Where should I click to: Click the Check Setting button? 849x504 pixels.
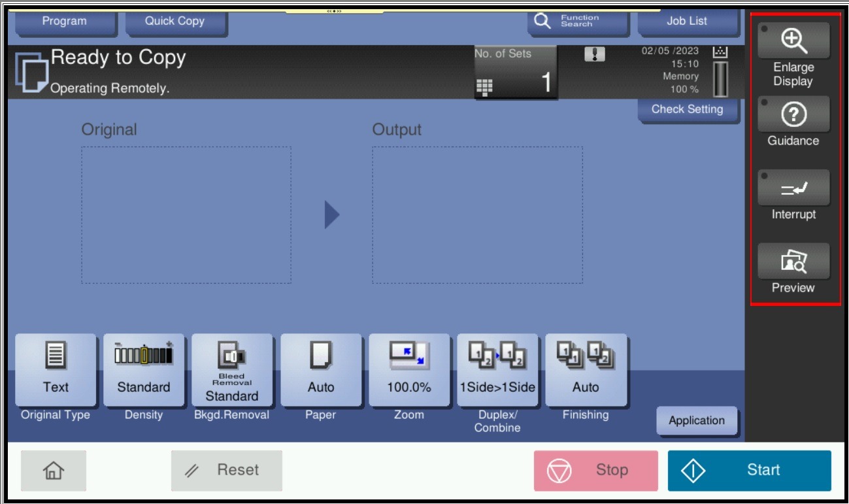(x=687, y=110)
